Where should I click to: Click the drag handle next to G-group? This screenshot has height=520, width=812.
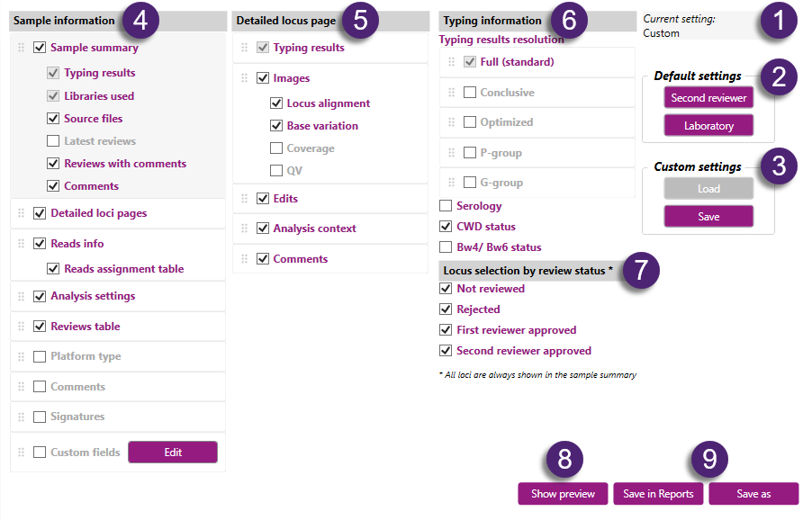click(452, 183)
